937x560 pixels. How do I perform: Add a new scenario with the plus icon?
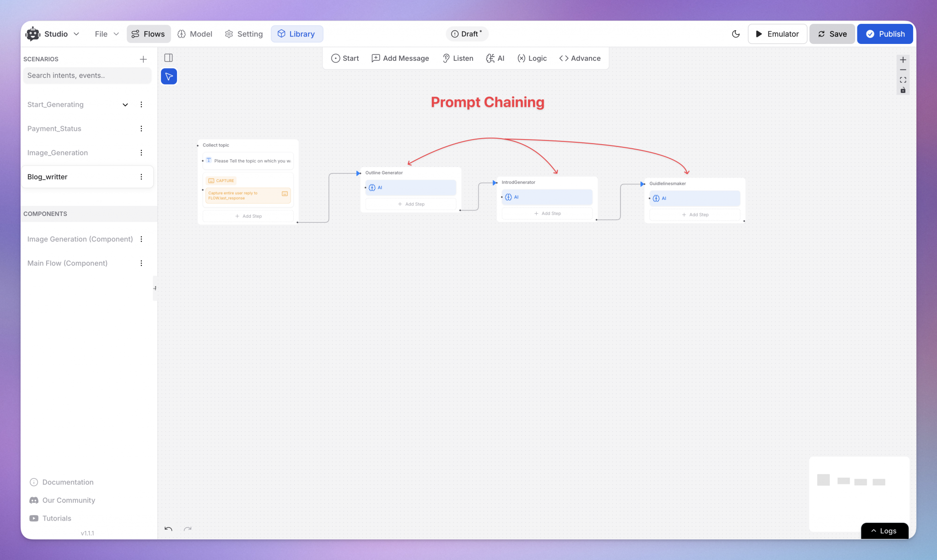(x=143, y=59)
